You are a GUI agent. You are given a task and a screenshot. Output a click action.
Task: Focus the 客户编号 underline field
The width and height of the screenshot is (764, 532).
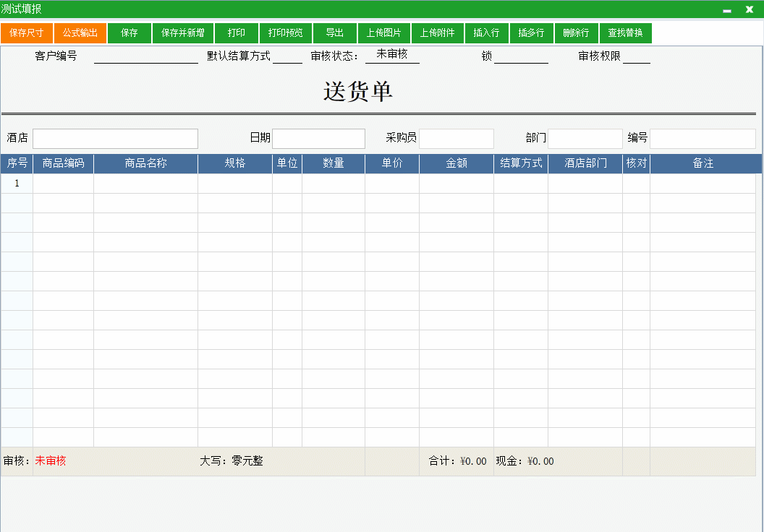(x=146, y=56)
